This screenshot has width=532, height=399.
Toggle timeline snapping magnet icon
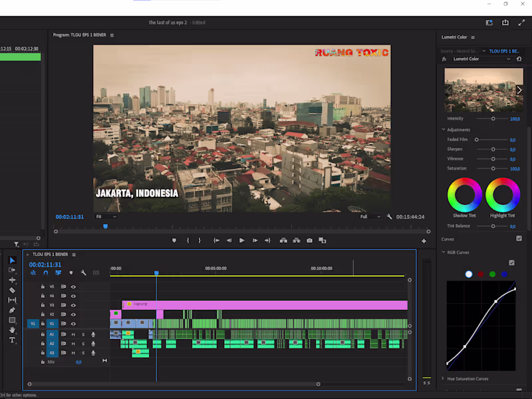click(x=46, y=273)
